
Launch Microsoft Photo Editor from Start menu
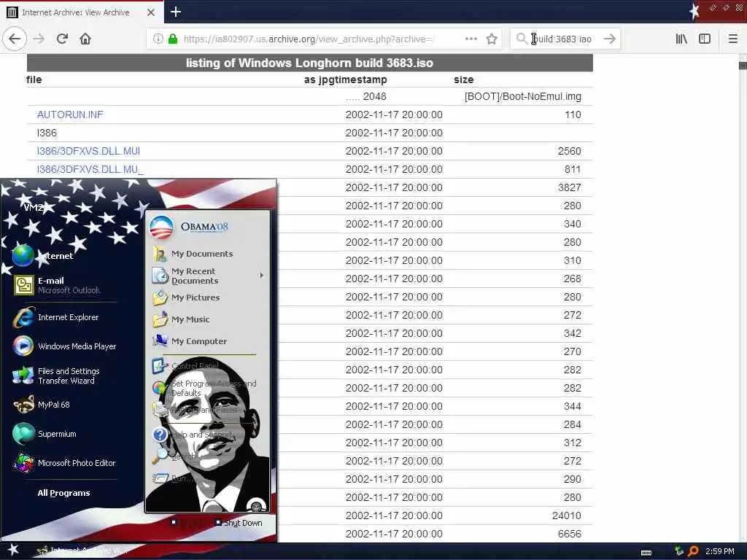click(64, 463)
